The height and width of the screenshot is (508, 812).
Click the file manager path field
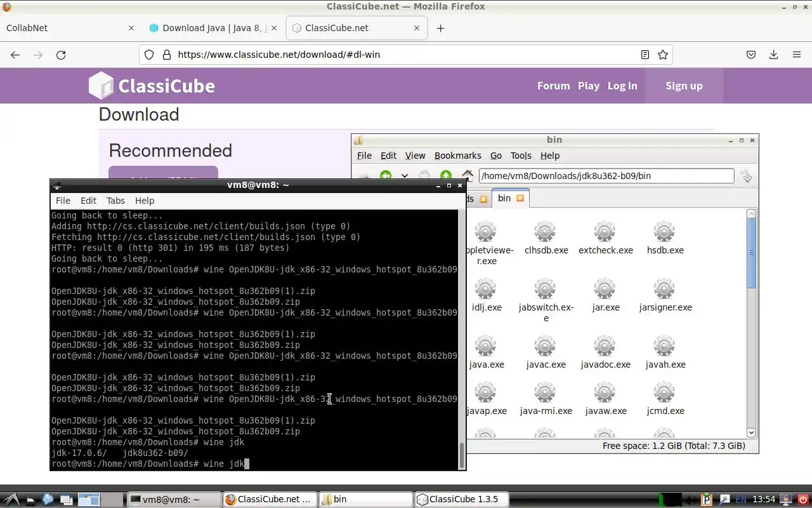click(606, 176)
